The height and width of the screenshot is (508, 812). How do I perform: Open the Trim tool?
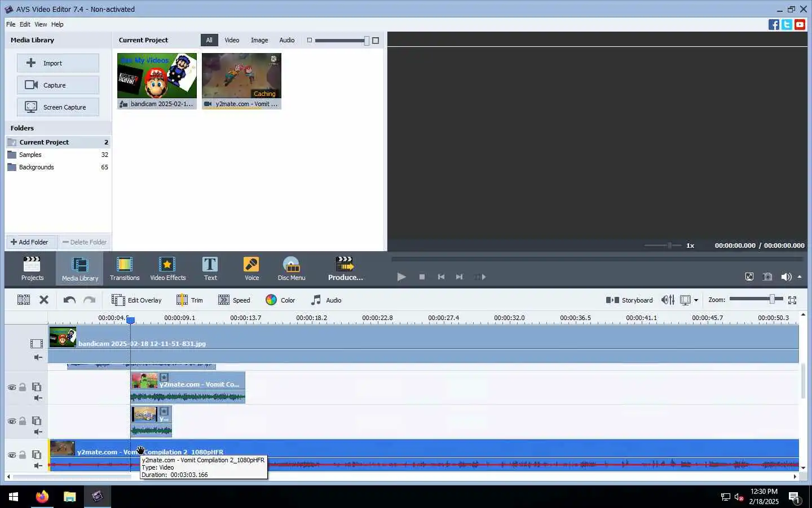(189, 300)
